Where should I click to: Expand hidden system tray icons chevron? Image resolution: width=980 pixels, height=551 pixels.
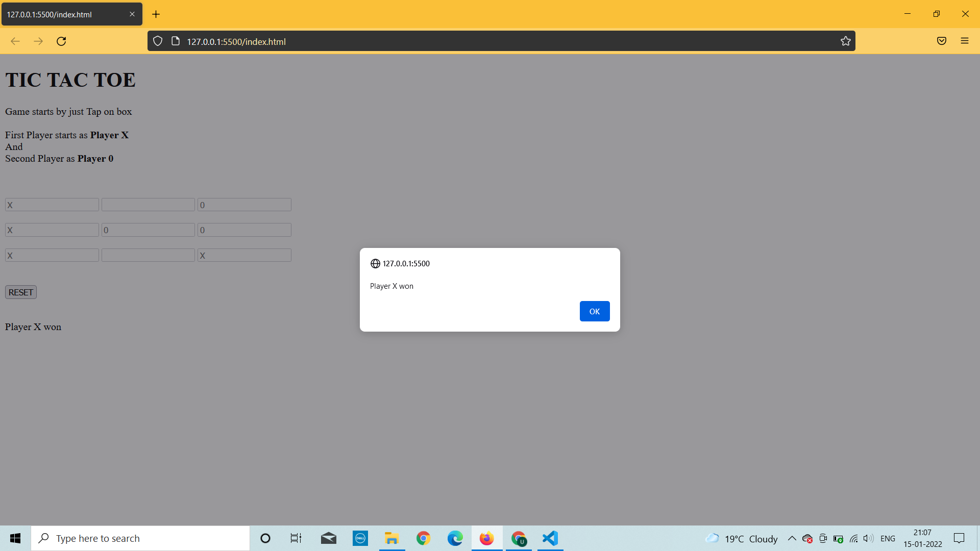tap(792, 538)
